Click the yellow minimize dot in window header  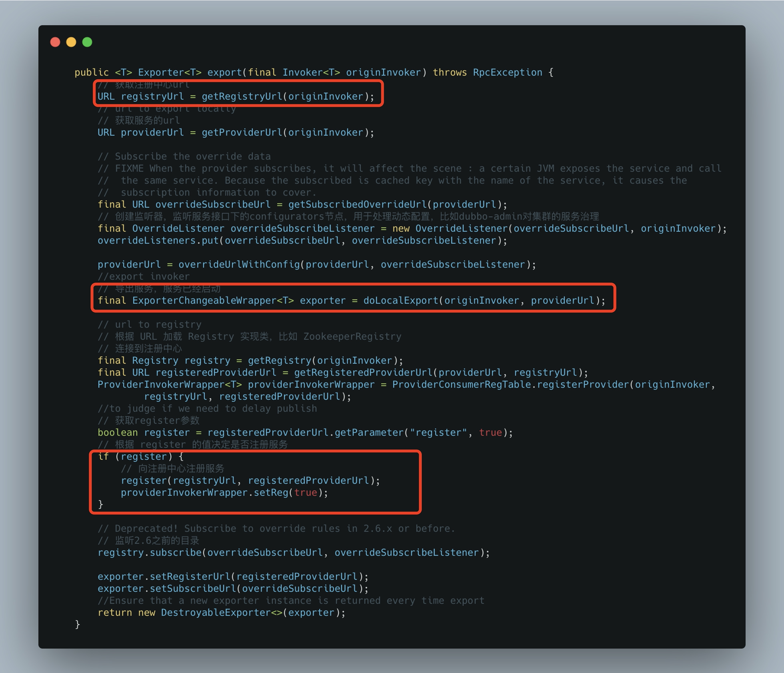71,42
